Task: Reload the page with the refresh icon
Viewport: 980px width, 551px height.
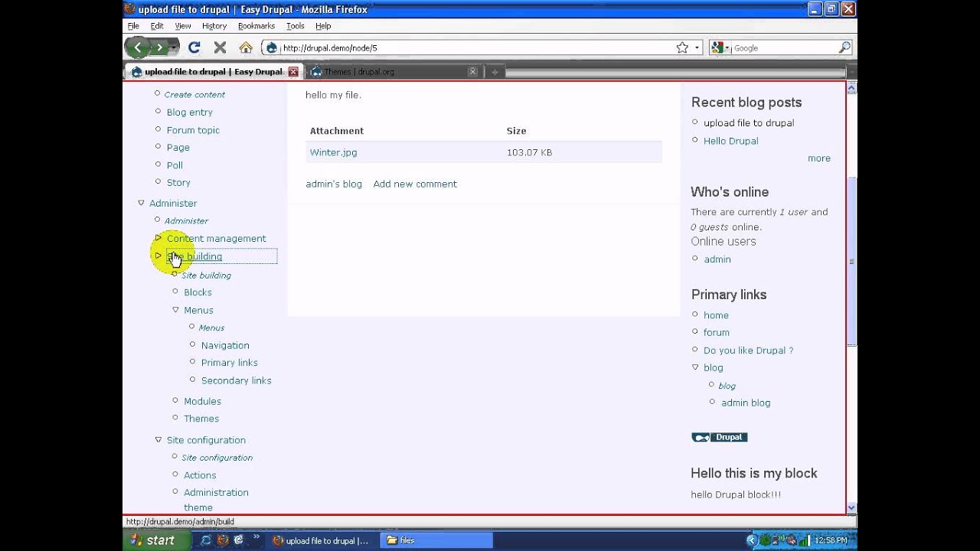Action: tap(194, 47)
